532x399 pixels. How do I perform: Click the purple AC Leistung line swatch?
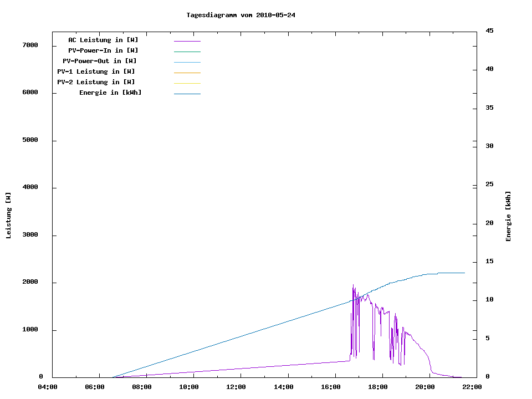[x=187, y=41]
